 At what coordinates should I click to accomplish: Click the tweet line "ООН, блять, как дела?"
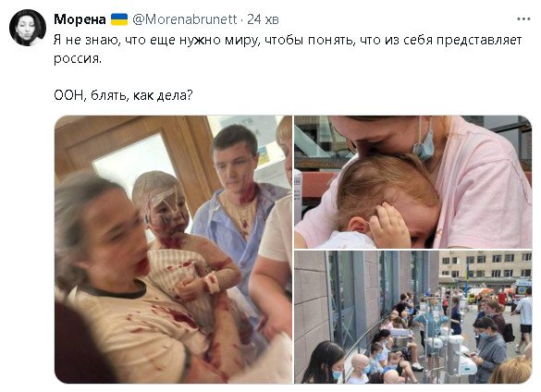click(123, 95)
